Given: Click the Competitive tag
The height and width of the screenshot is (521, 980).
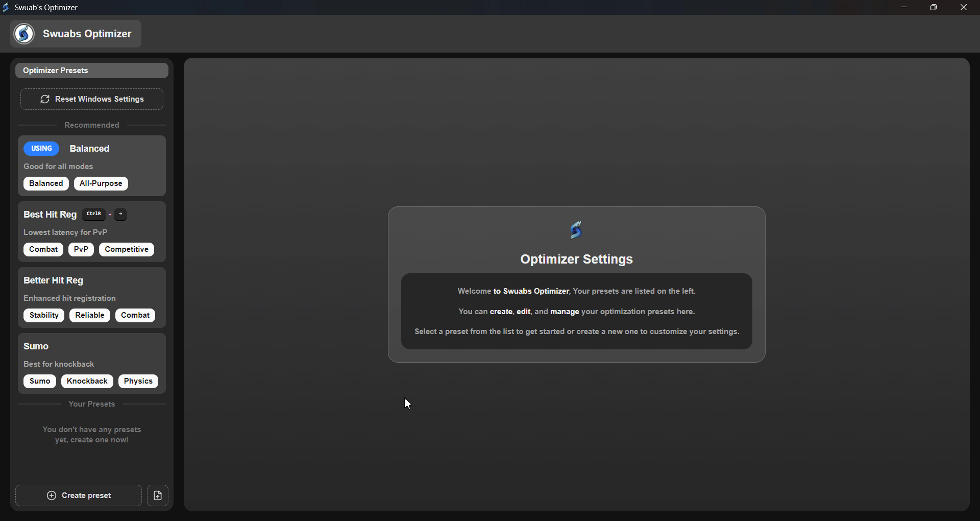Looking at the screenshot, I should [x=127, y=249].
